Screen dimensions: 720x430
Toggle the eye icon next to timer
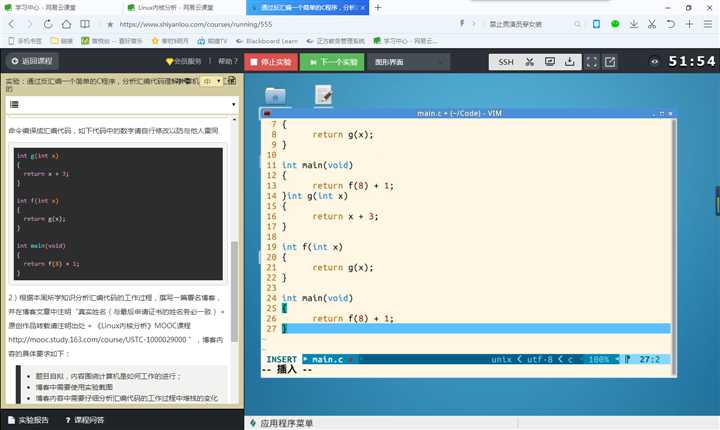click(654, 62)
